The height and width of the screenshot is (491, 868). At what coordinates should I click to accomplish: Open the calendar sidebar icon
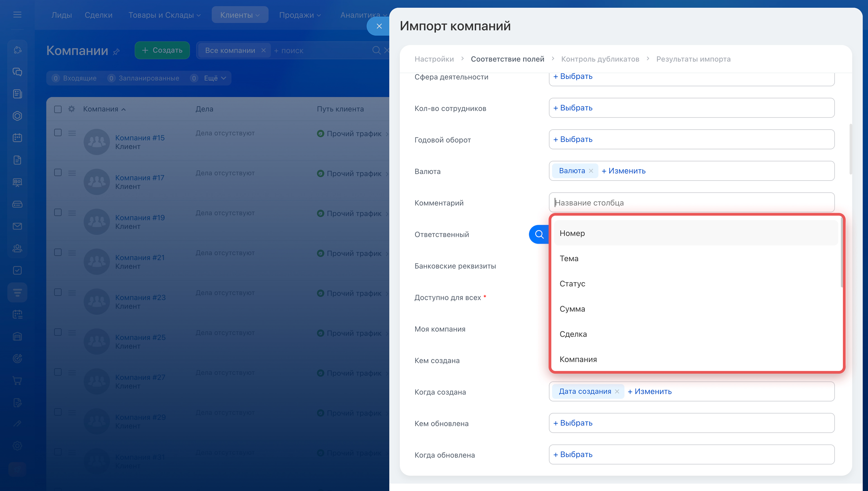tap(17, 138)
